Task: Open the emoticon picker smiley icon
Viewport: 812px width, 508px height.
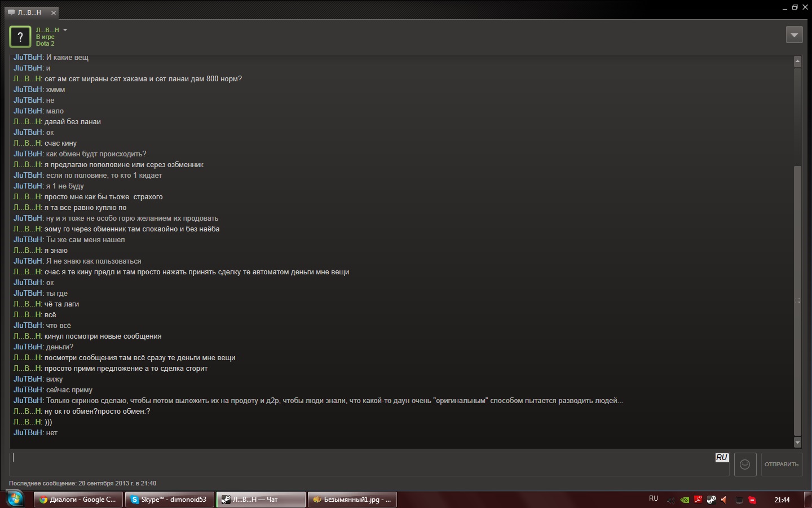Action: [x=745, y=465]
